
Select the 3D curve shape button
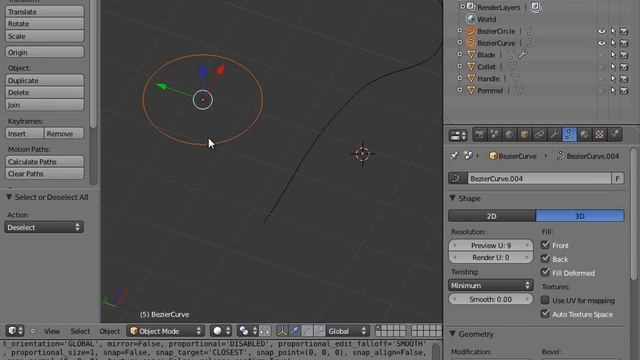pyautogui.click(x=580, y=216)
